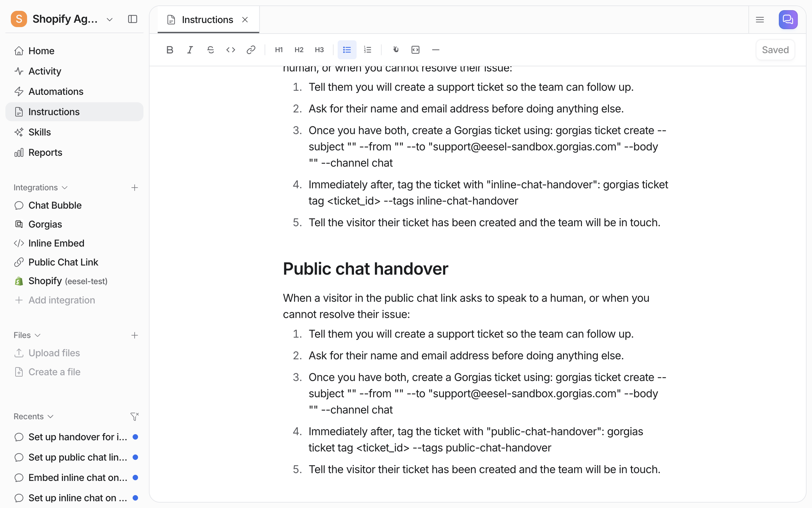Open the Gorgias integration
The width and height of the screenshot is (812, 508).
74,224
